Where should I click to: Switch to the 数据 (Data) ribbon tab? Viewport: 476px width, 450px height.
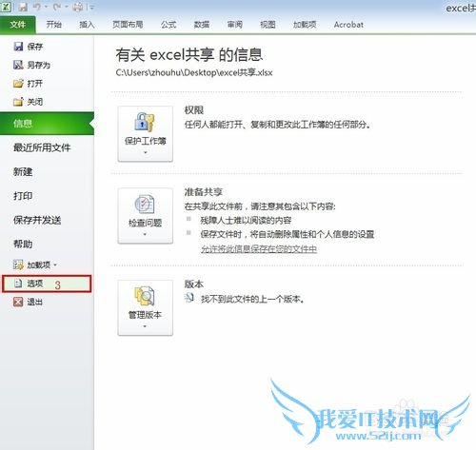[202, 25]
